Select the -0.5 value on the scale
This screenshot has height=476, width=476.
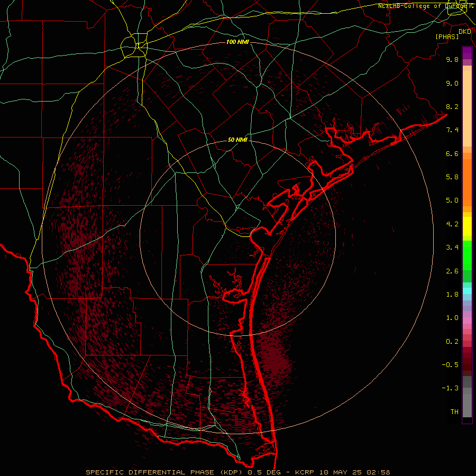coord(450,365)
